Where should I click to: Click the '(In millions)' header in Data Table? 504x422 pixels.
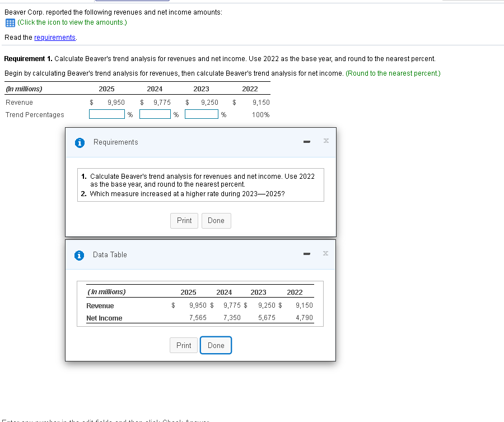106,292
